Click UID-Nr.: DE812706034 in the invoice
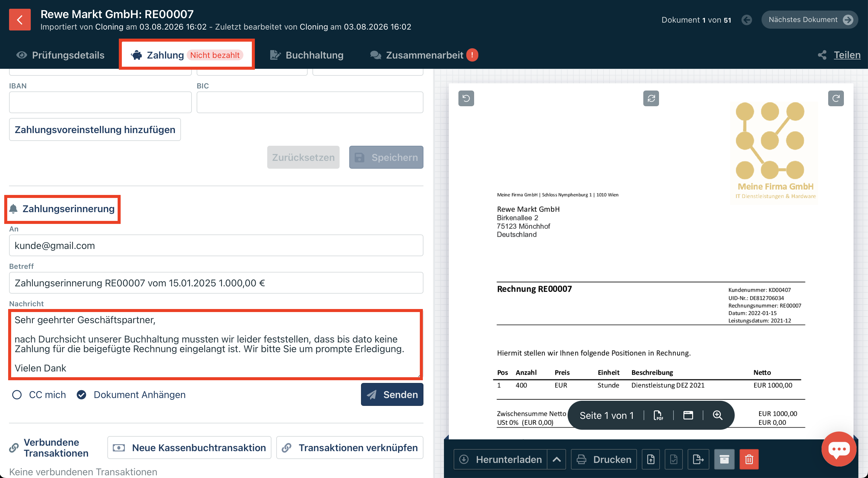This screenshot has width=868, height=478. click(756, 298)
